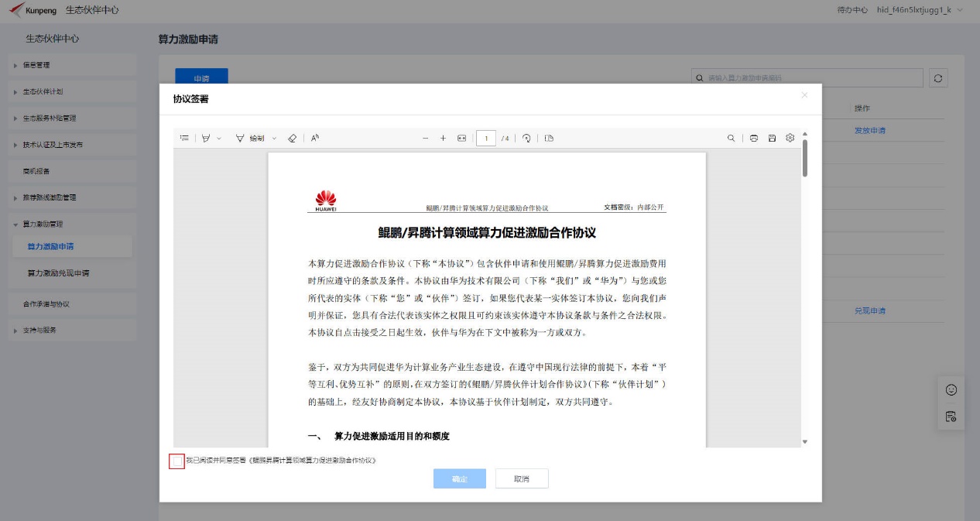
Task: Click the 鲲鹏/昇腾计算领域算力促进激励合作协议 heading
Action: [486, 232]
